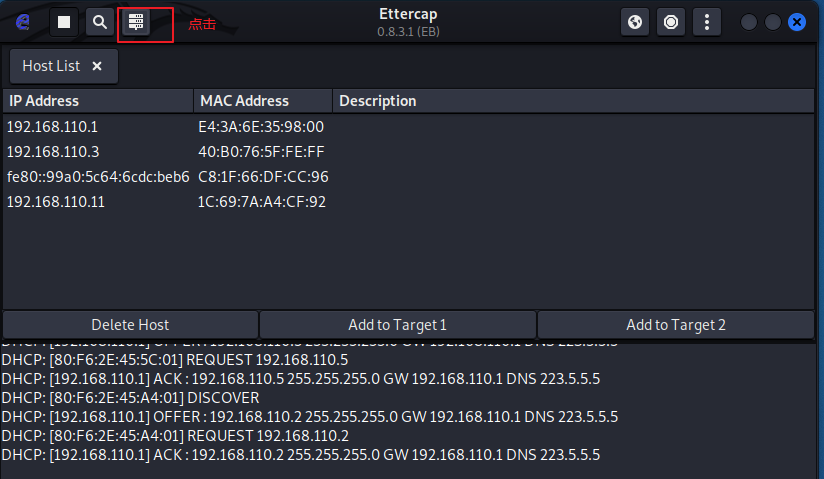Select host row 192.168.110.11
Screen dimensions: 824x479
408,202
